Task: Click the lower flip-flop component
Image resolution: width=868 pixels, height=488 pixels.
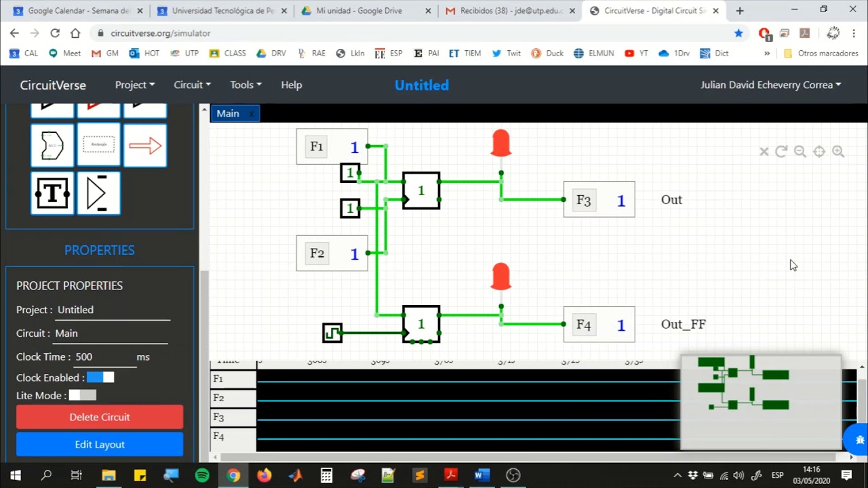Action: [x=421, y=324]
